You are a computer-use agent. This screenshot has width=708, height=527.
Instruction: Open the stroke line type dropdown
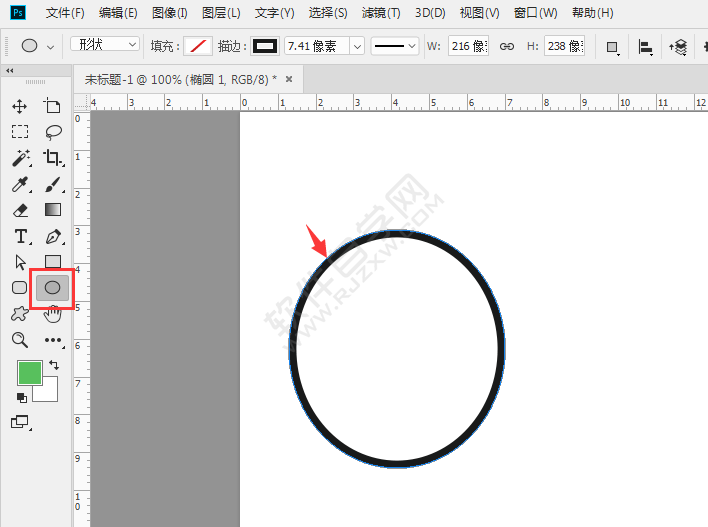point(395,46)
